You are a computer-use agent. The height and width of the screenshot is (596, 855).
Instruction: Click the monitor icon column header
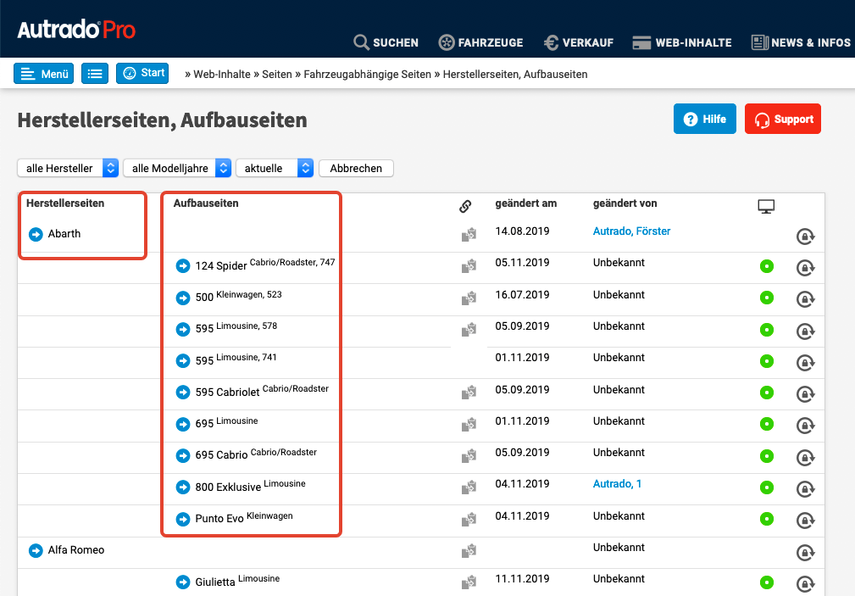click(x=766, y=206)
